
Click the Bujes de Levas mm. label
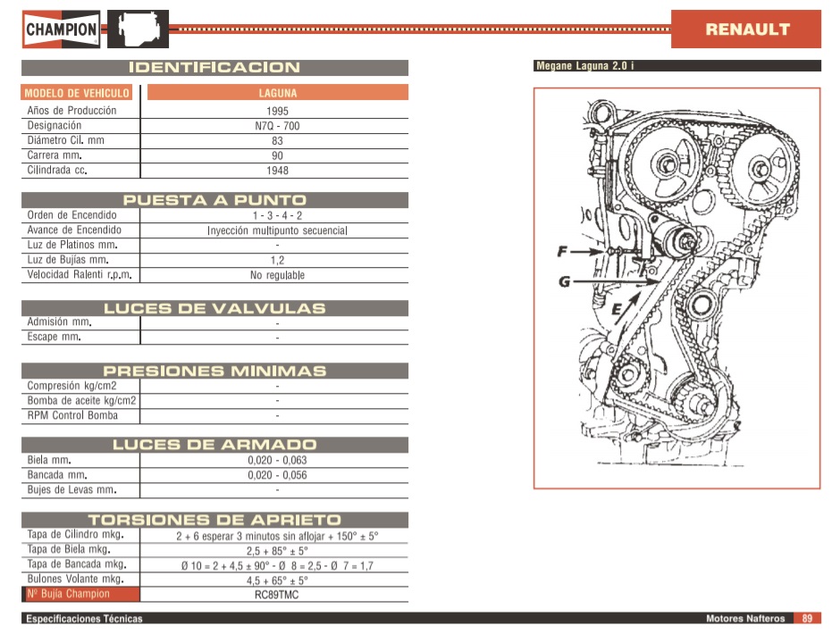pyautogui.click(x=71, y=489)
